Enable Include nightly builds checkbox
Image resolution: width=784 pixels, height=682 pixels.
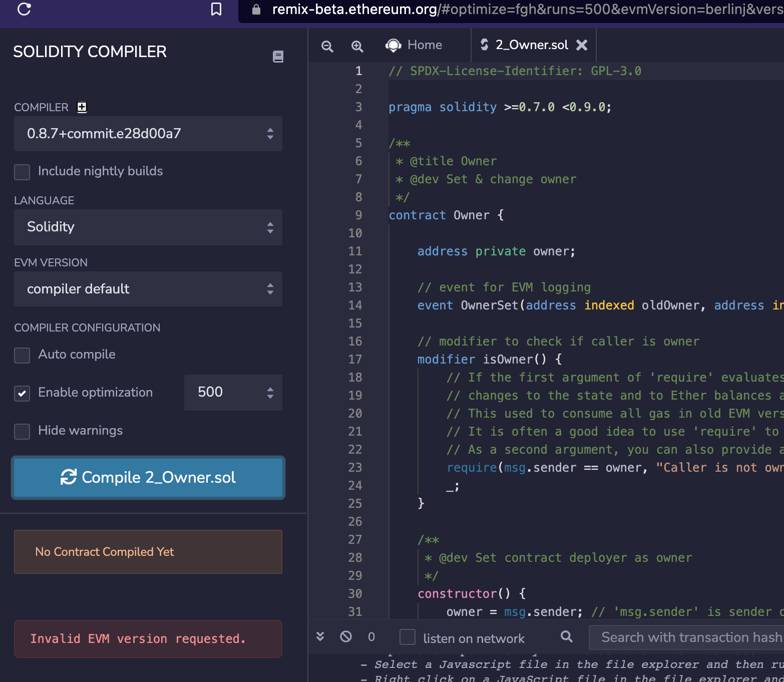tap(22, 172)
